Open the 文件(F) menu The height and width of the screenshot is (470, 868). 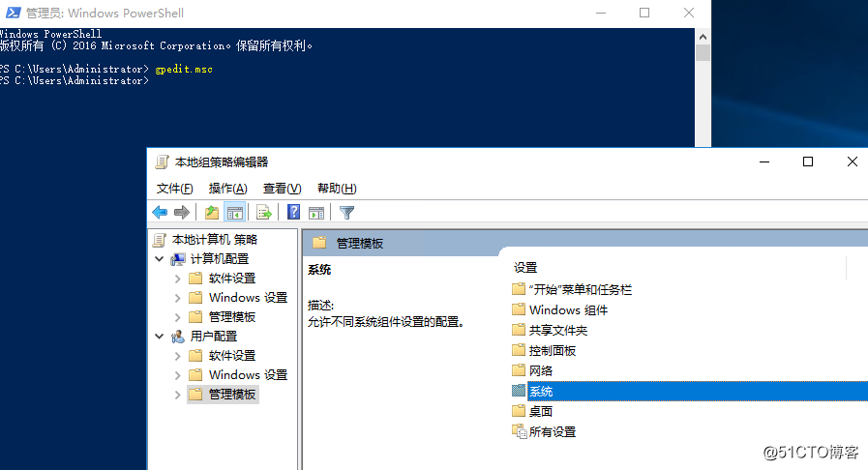pyautogui.click(x=174, y=189)
